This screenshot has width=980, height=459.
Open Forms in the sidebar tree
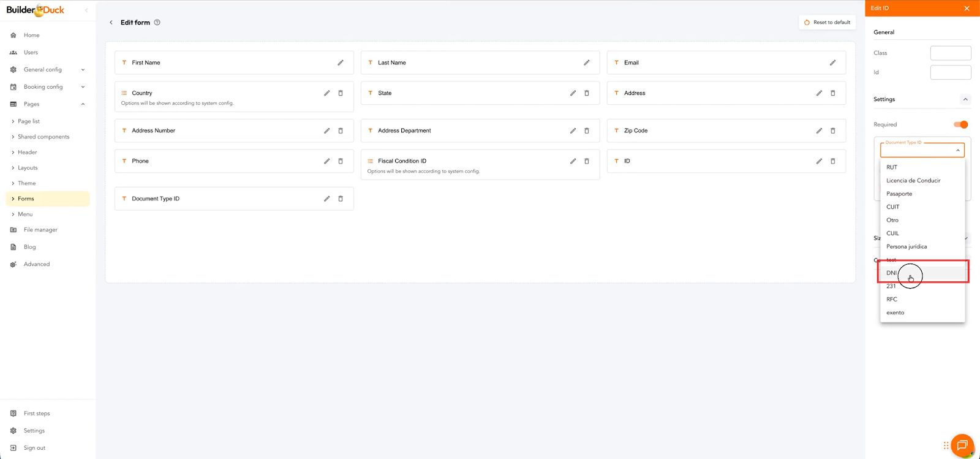coord(26,199)
